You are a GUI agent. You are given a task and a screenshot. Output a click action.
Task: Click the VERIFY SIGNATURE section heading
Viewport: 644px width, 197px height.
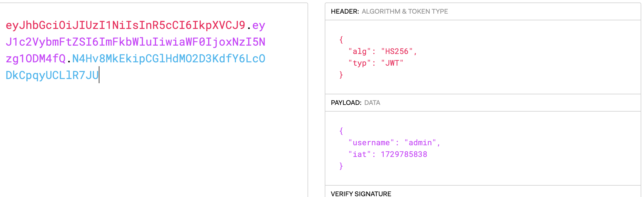(x=361, y=194)
